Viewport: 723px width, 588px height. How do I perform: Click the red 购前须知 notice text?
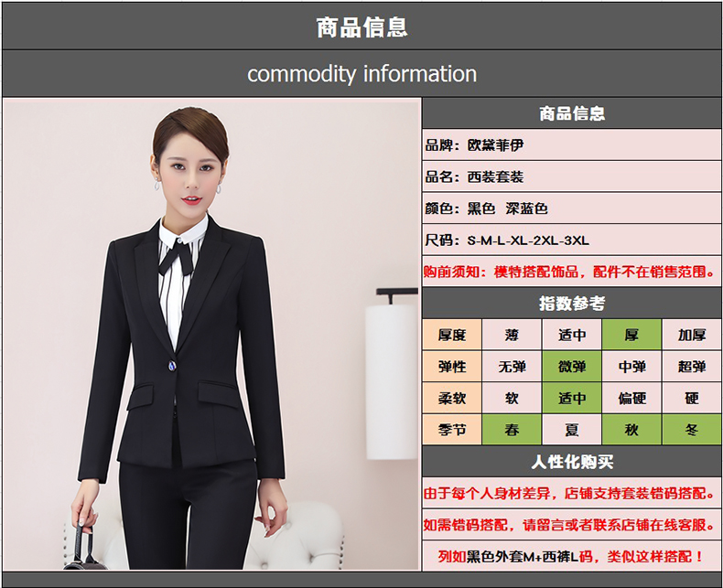pos(571,272)
